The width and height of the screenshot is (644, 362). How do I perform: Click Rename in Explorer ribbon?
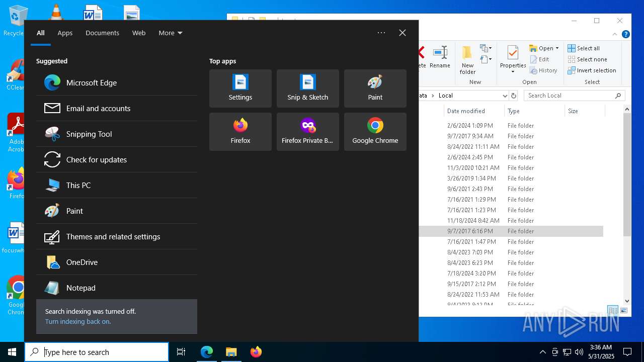pos(440,57)
